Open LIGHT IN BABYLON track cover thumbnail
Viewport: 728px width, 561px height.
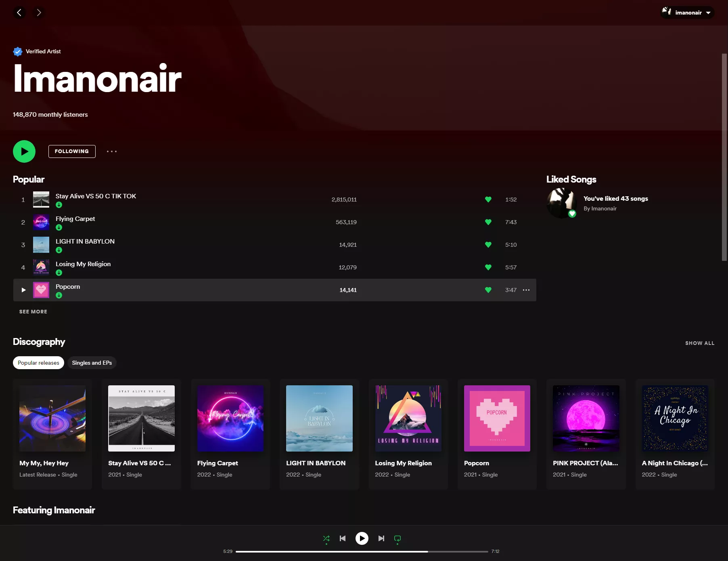coord(41,245)
